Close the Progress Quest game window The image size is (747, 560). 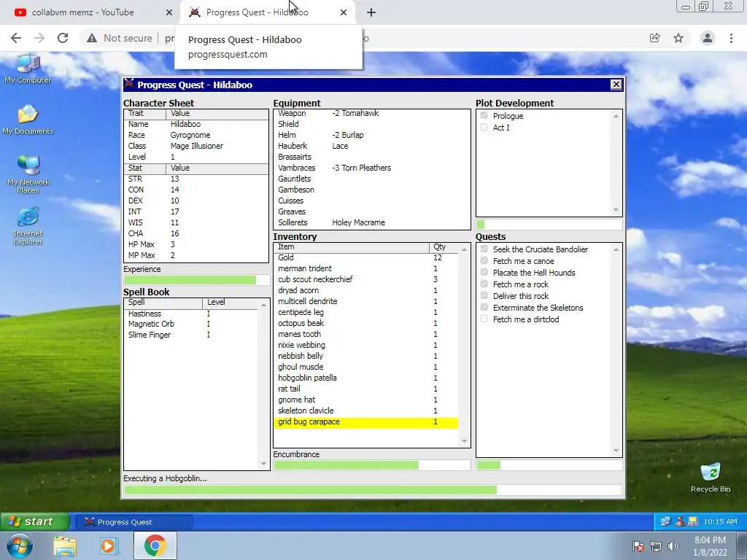[x=616, y=85]
